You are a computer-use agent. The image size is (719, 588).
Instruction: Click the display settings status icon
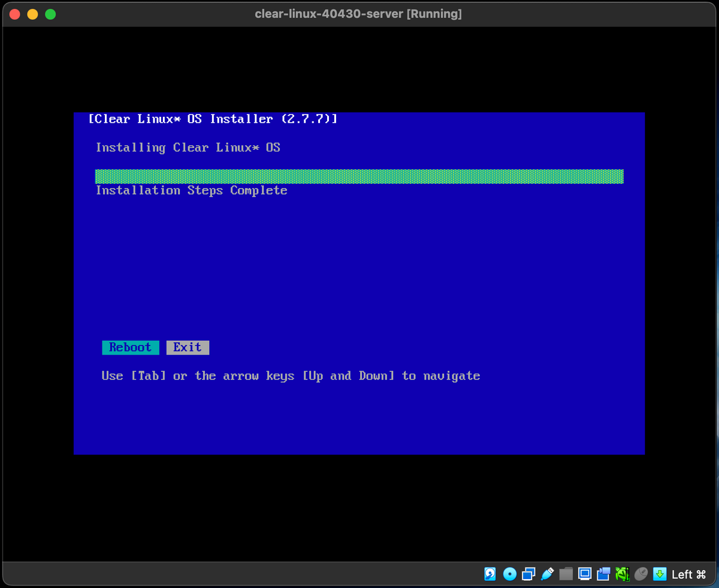point(584,574)
